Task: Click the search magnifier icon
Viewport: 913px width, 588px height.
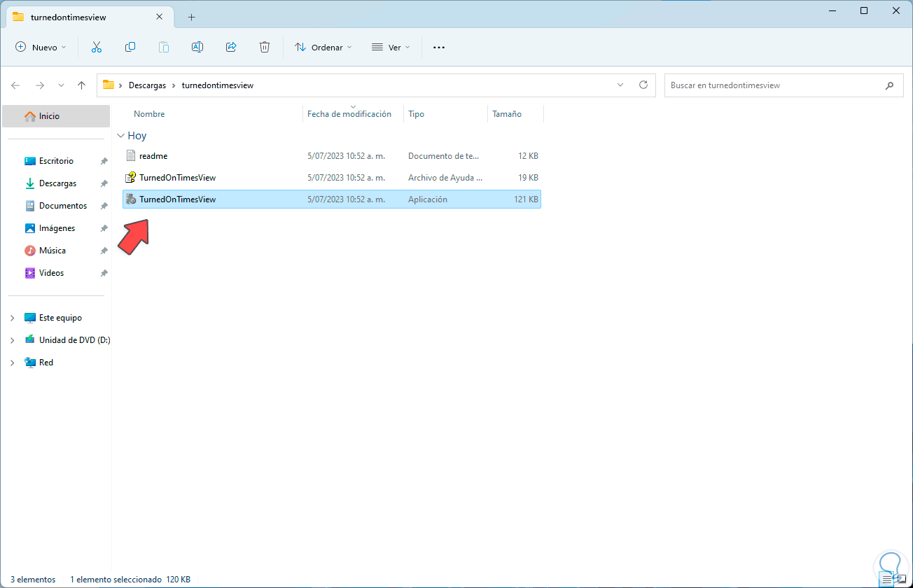Action: (889, 85)
